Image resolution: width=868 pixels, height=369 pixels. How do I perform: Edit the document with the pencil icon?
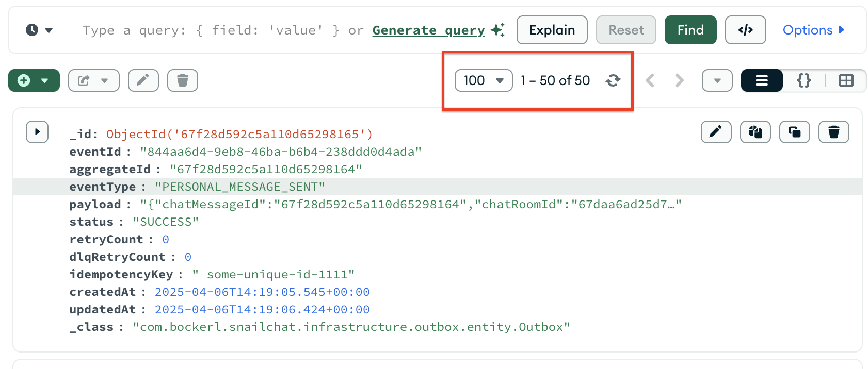(x=716, y=132)
